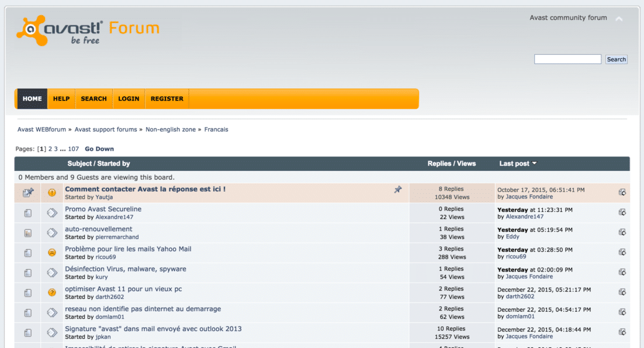View profile of Alexandre147 under Started by
644x348 pixels.
(114, 217)
